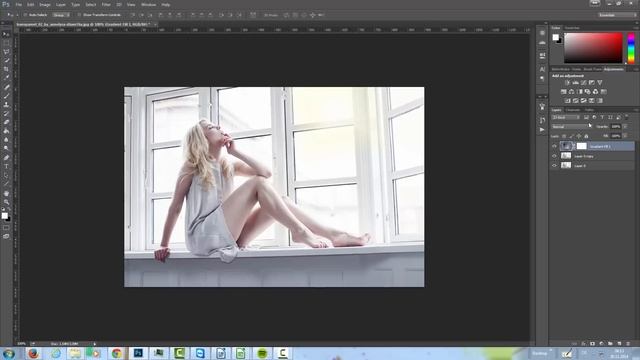Hide the Layer 0 layer
640x360 pixels.
tap(554, 166)
